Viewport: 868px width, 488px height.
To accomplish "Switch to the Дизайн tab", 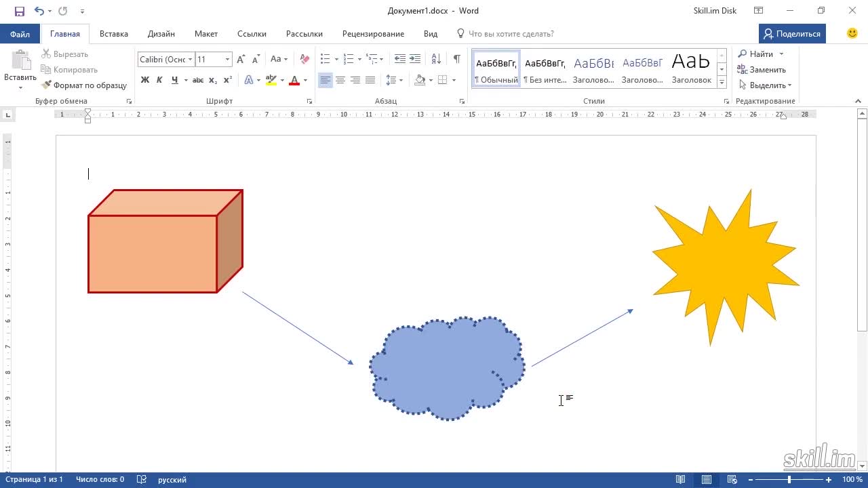I will [x=161, y=34].
